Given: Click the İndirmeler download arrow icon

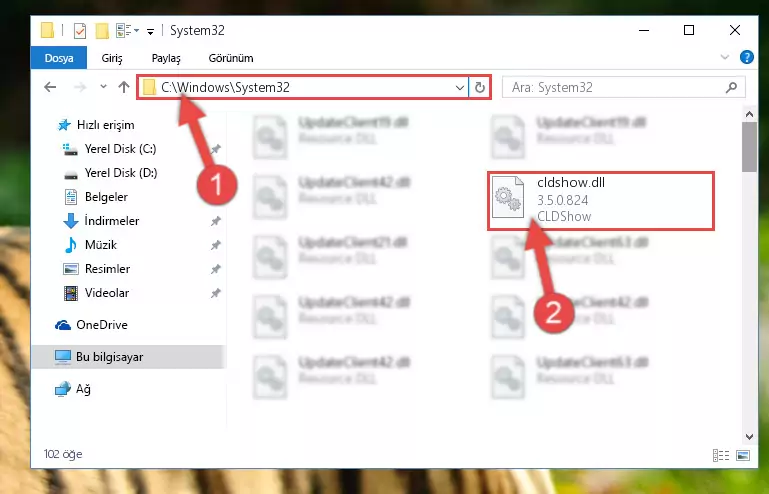Looking at the screenshot, I should coord(71,221).
